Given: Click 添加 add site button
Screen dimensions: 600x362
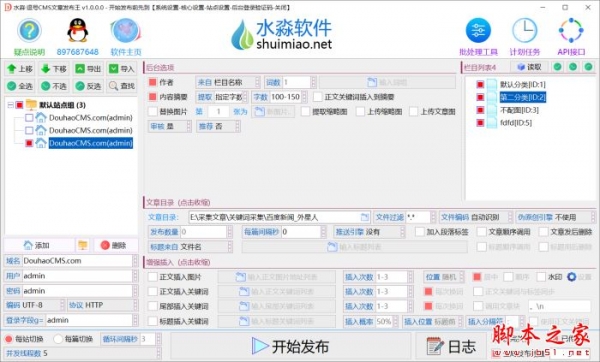Looking at the screenshot, I should click(37, 245).
